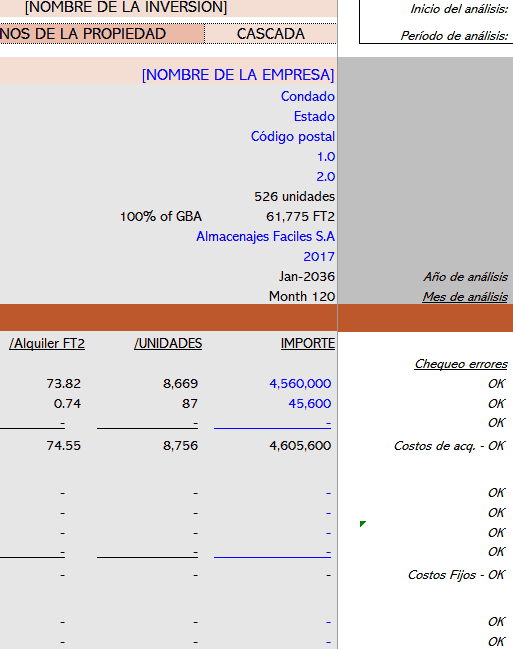Click OK check beside 4,560,000 row
The height and width of the screenshot is (649, 513).
(x=496, y=384)
